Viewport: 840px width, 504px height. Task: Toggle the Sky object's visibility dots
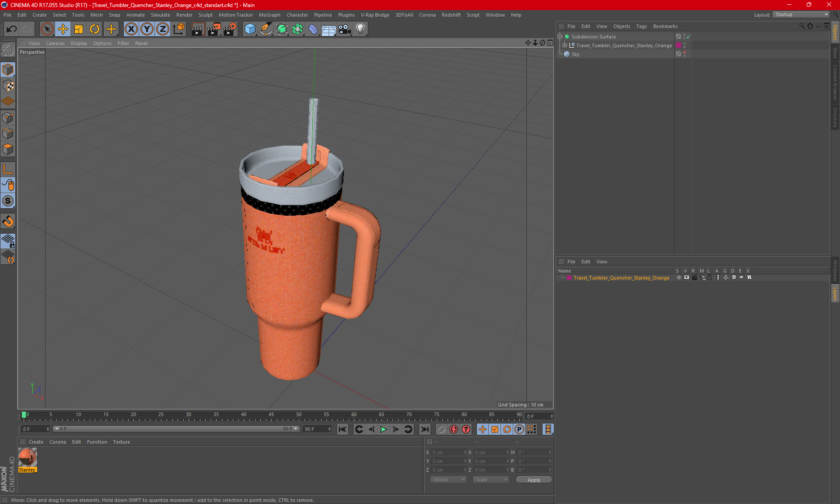pos(684,54)
